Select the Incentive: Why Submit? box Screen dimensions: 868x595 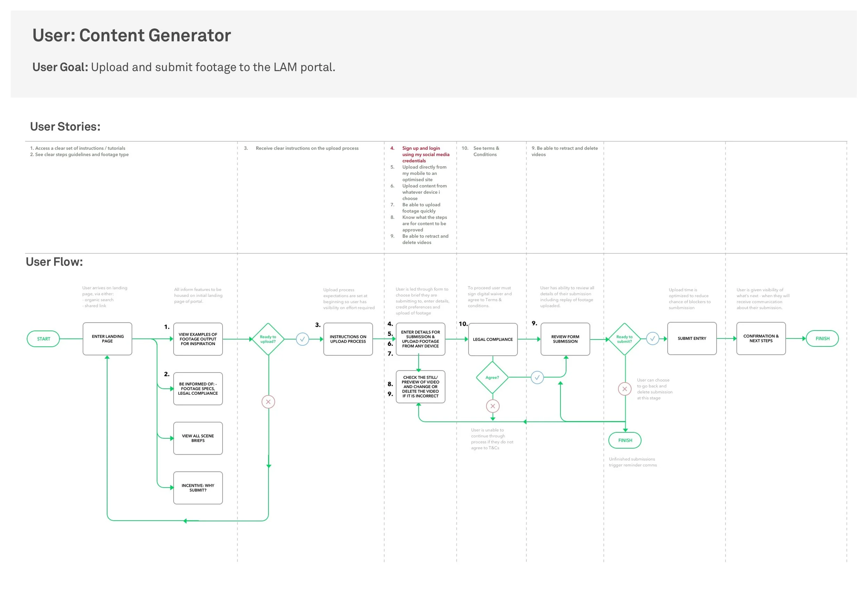[x=198, y=488]
